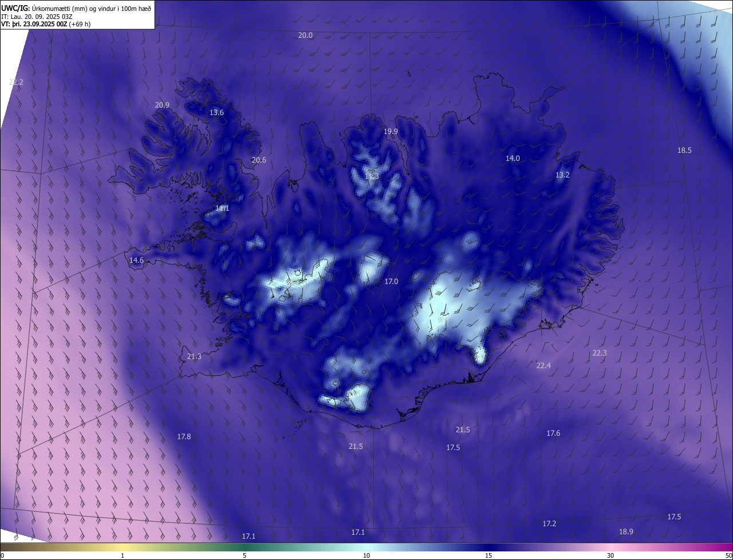The width and height of the screenshot is (733, 560).
Task: Select the IT: Lau. 20. 09. 2025 03Z line
Action: [x=37, y=17]
